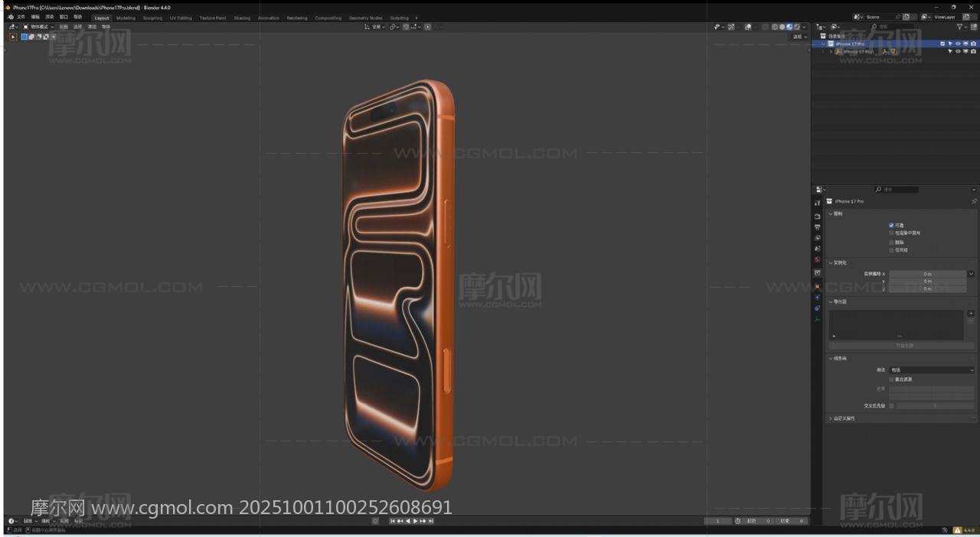Screen dimensions: 980x537
Task: Open the Shading workspace tab
Action: (242, 18)
